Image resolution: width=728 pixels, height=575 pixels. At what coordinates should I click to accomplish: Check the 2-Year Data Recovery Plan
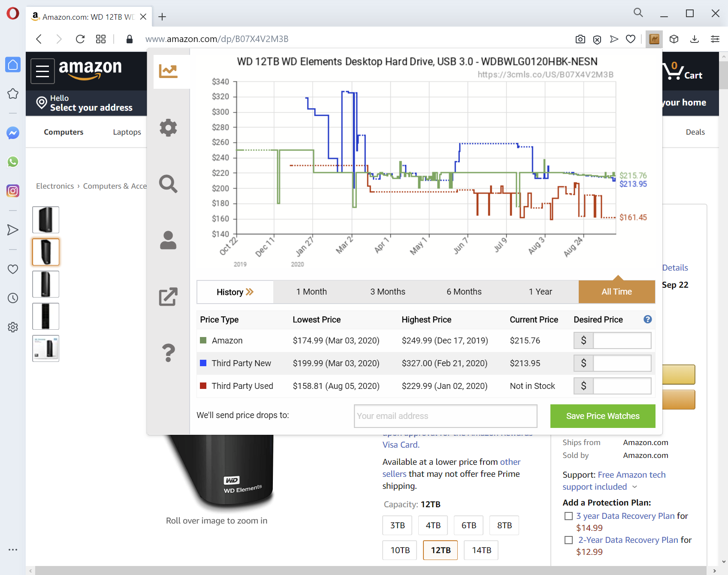(x=568, y=540)
